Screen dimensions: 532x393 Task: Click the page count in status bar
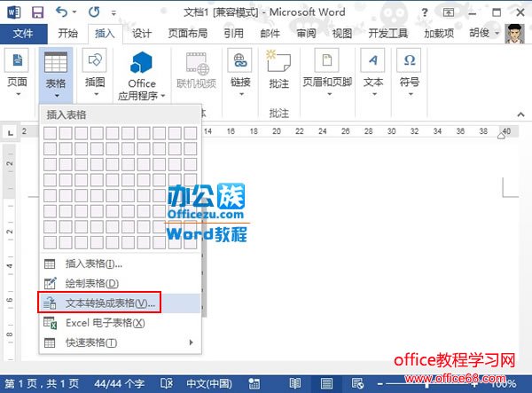(43, 384)
